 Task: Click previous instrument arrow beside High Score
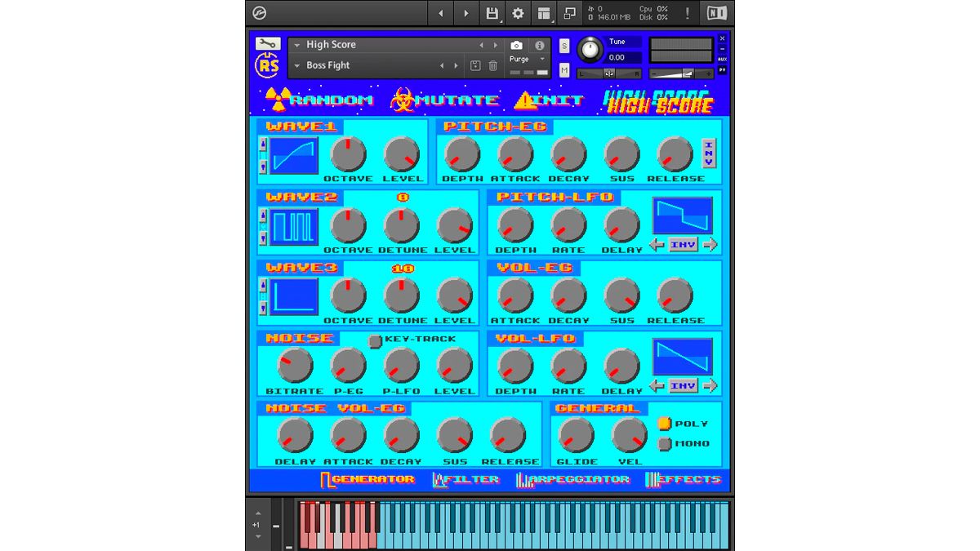[x=482, y=46]
